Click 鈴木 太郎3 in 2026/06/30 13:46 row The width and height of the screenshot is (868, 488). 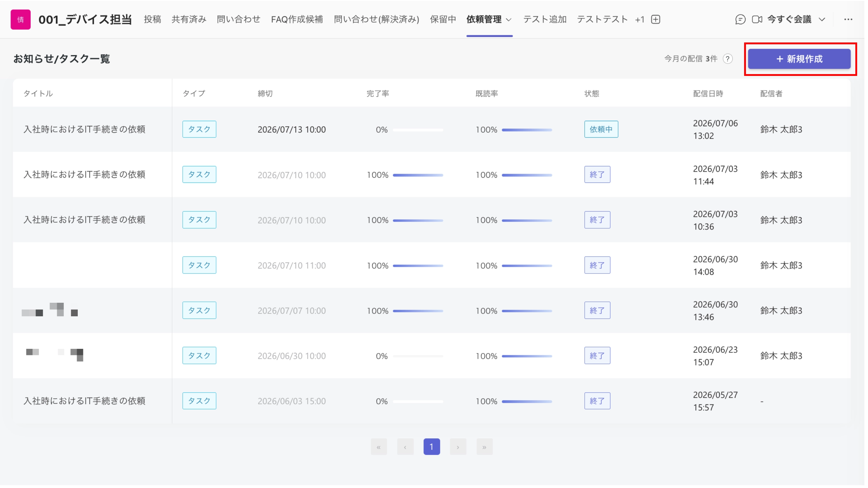[x=781, y=311]
